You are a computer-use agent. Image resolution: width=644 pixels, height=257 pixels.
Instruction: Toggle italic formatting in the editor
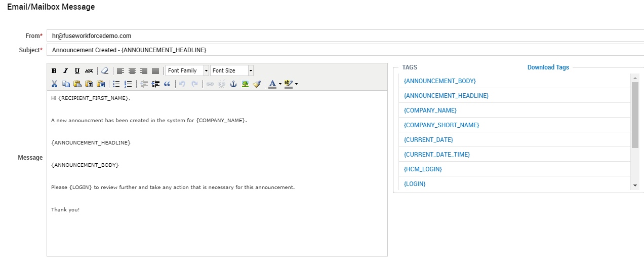coord(65,71)
